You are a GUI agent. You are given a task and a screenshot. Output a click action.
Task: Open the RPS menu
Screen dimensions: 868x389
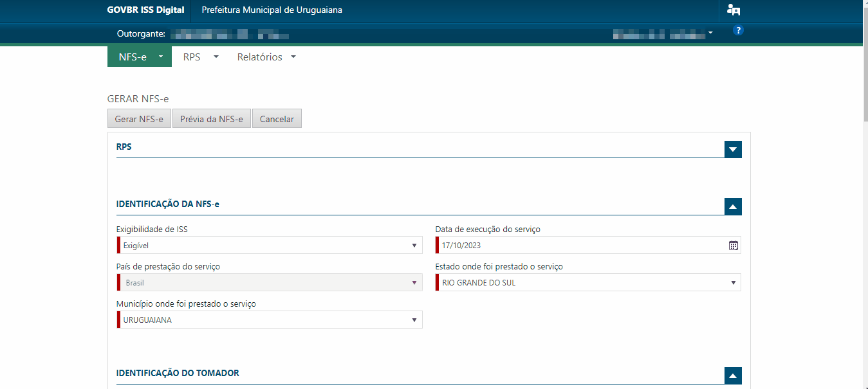tap(201, 57)
